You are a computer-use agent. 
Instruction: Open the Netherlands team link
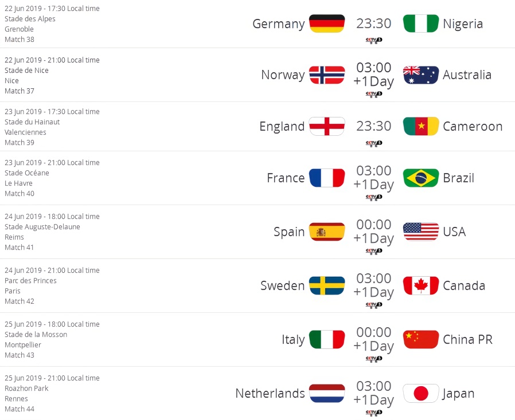pyautogui.click(x=270, y=394)
